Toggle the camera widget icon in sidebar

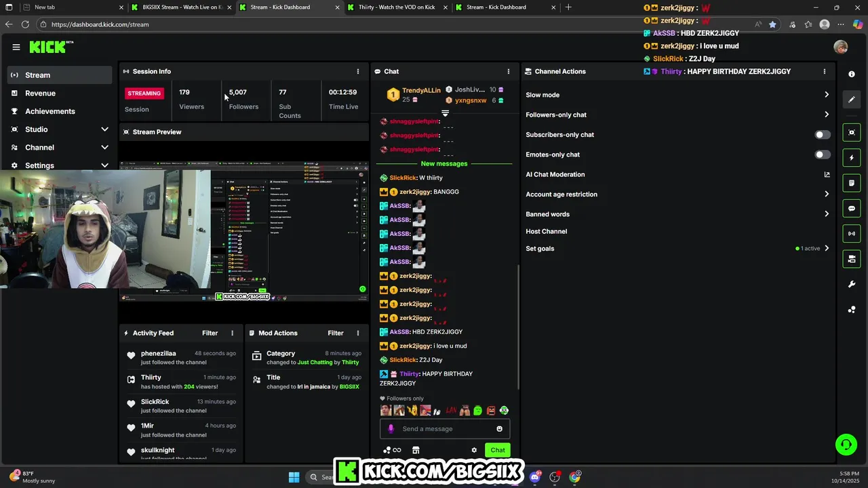[852, 259]
